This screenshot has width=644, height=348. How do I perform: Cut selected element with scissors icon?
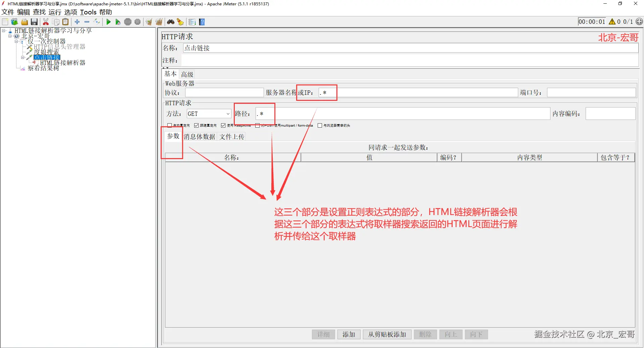point(46,22)
